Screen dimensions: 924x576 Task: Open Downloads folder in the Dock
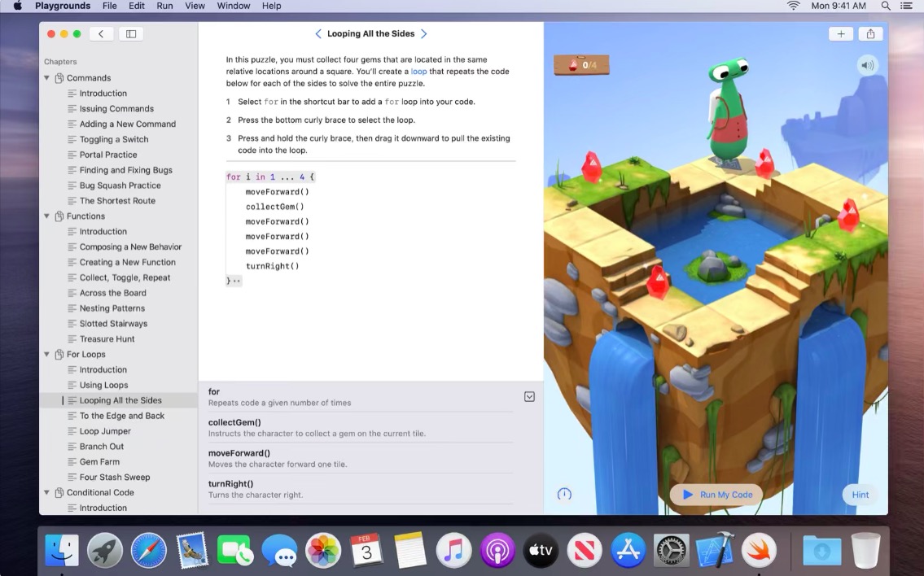[821, 551]
